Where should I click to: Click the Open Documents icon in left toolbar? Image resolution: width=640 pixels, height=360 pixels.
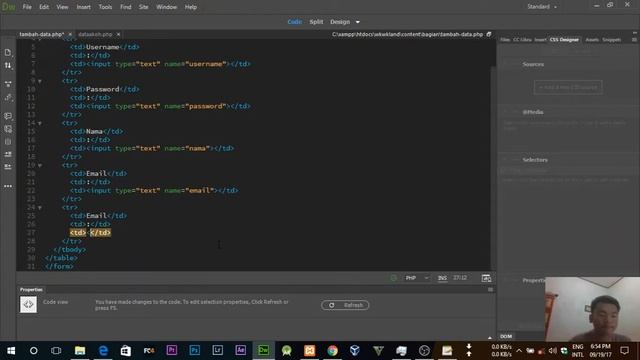click(x=8, y=52)
